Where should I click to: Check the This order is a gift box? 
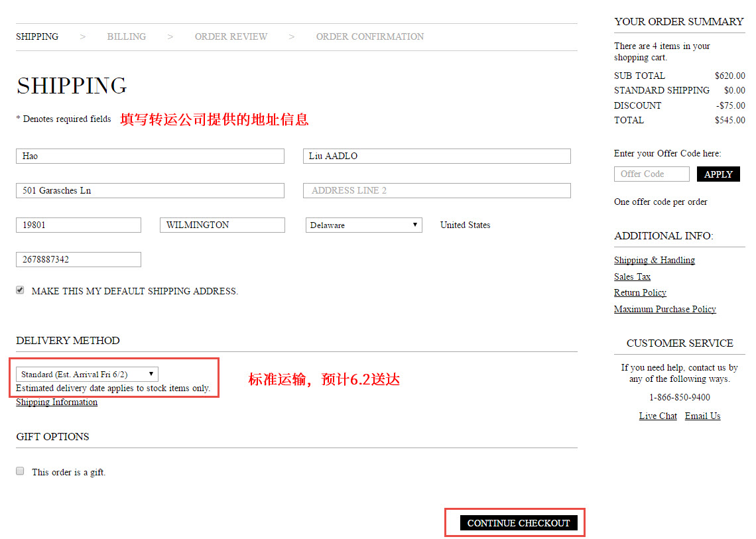tap(20, 471)
